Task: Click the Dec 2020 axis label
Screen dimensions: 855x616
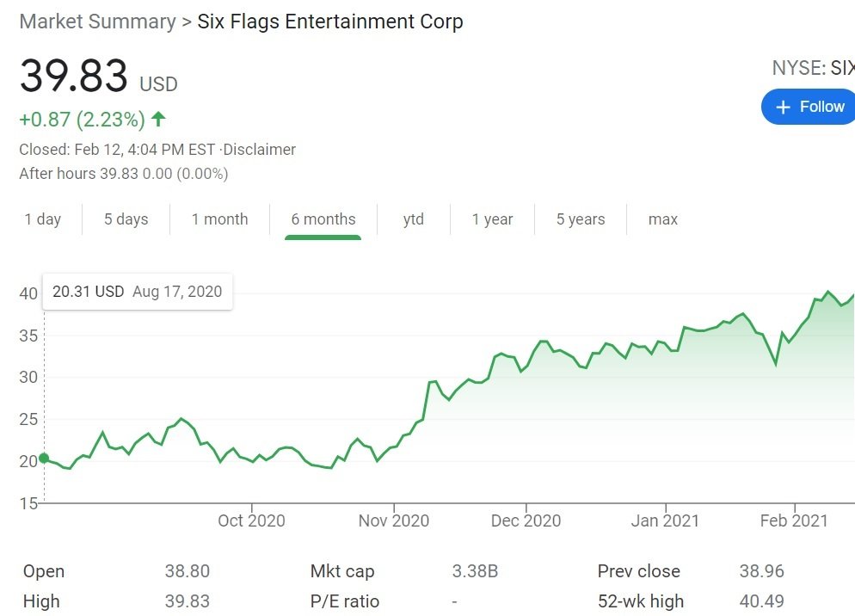Action: [526, 521]
